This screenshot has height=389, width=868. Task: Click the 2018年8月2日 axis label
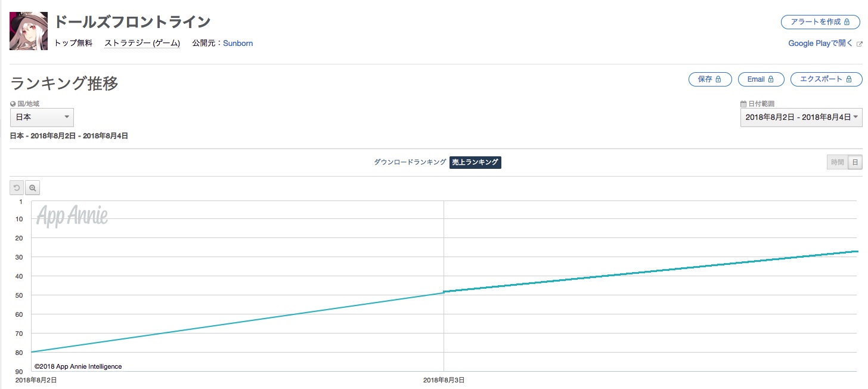pyautogui.click(x=36, y=380)
